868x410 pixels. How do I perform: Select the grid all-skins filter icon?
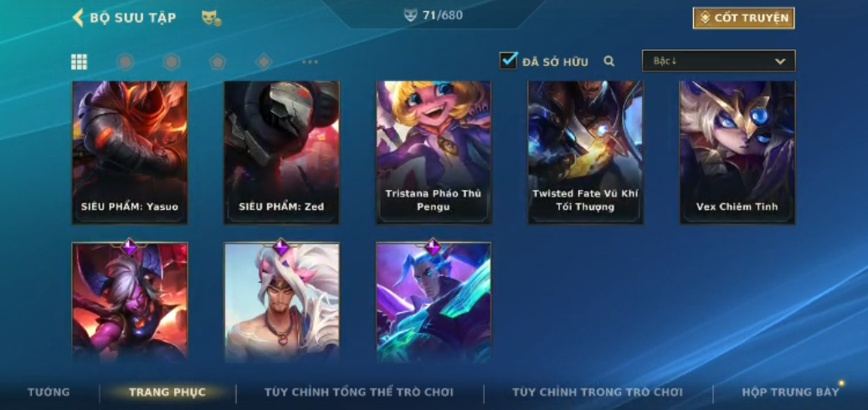80,62
